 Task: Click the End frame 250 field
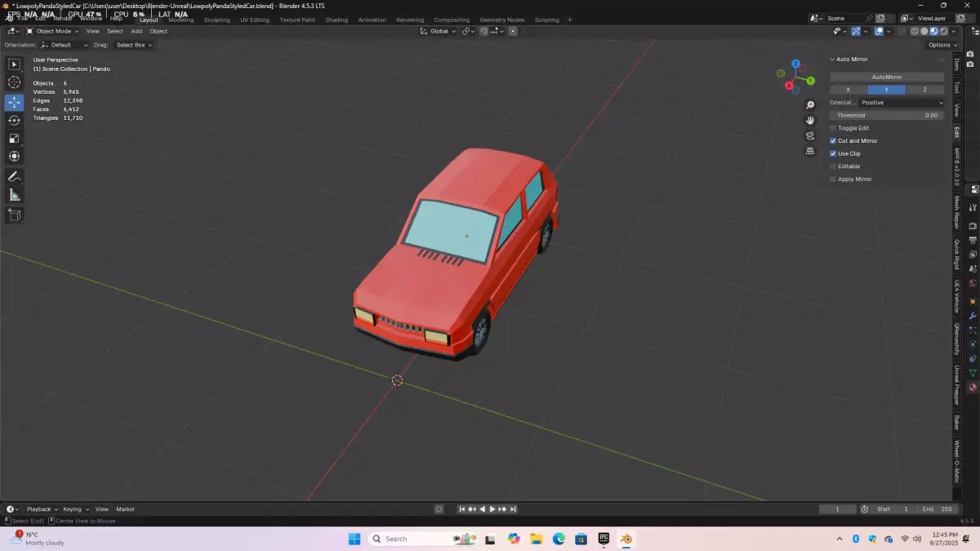(937, 509)
